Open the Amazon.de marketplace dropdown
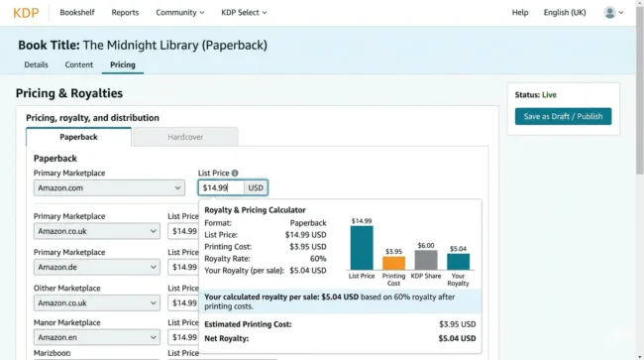The width and height of the screenshot is (644, 360). tap(97, 267)
